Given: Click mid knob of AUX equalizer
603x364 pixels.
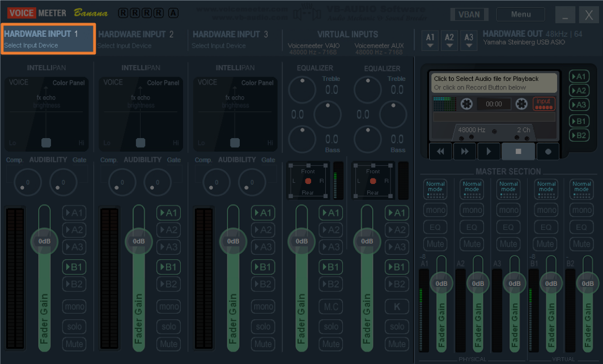Looking at the screenshot, I should coord(393,114).
